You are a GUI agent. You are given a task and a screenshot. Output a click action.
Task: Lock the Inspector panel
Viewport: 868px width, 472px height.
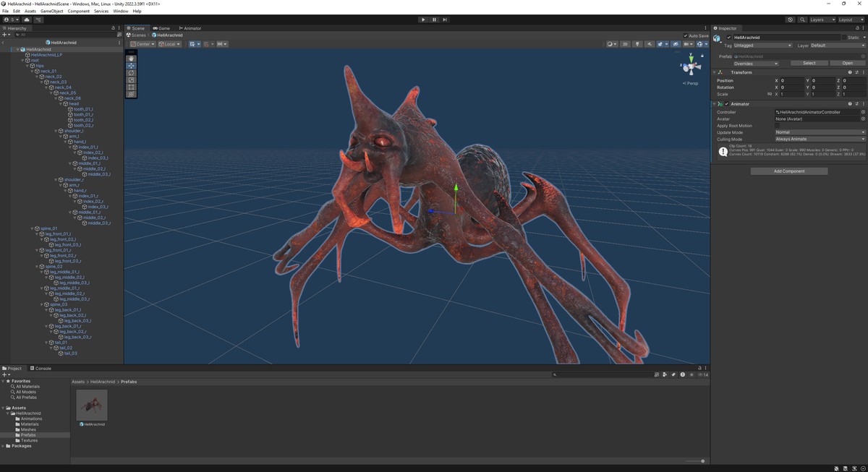(x=857, y=28)
